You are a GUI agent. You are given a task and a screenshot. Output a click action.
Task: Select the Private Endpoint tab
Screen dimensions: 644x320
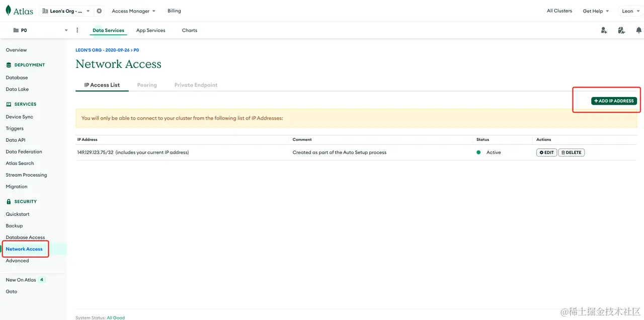pyautogui.click(x=196, y=85)
